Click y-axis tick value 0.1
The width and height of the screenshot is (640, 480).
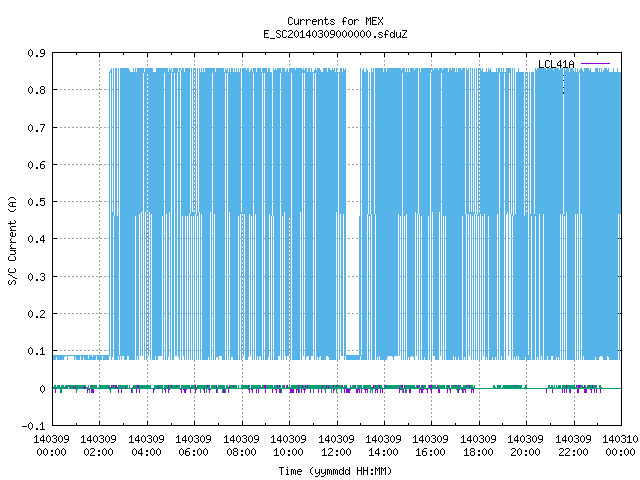(x=36, y=351)
